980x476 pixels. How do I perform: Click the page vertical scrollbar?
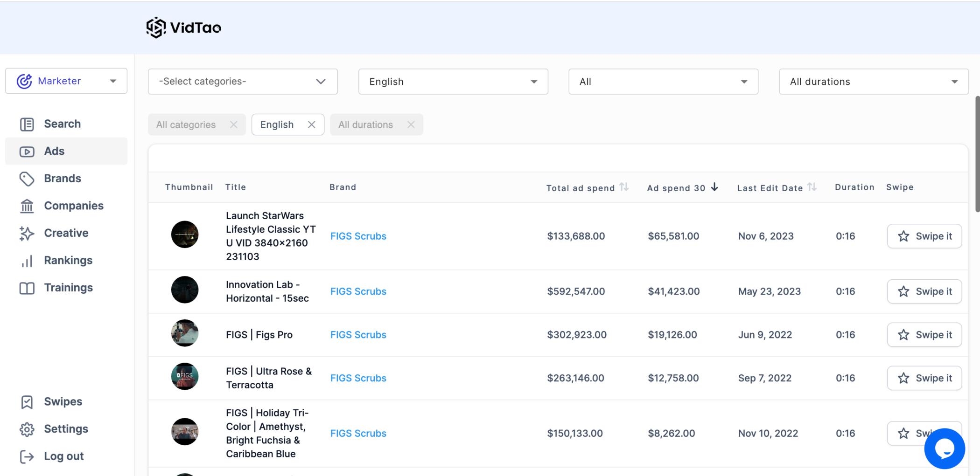click(x=977, y=154)
